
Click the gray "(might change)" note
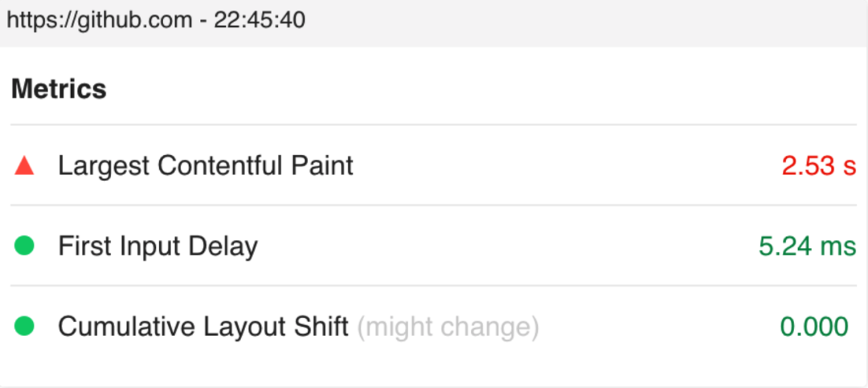click(x=448, y=327)
